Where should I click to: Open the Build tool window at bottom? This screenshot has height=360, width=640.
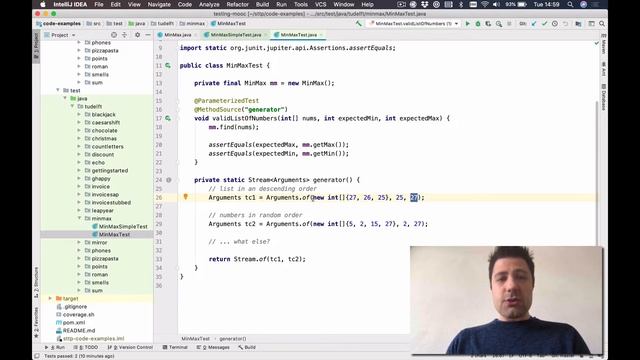click(x=247, y=347)
